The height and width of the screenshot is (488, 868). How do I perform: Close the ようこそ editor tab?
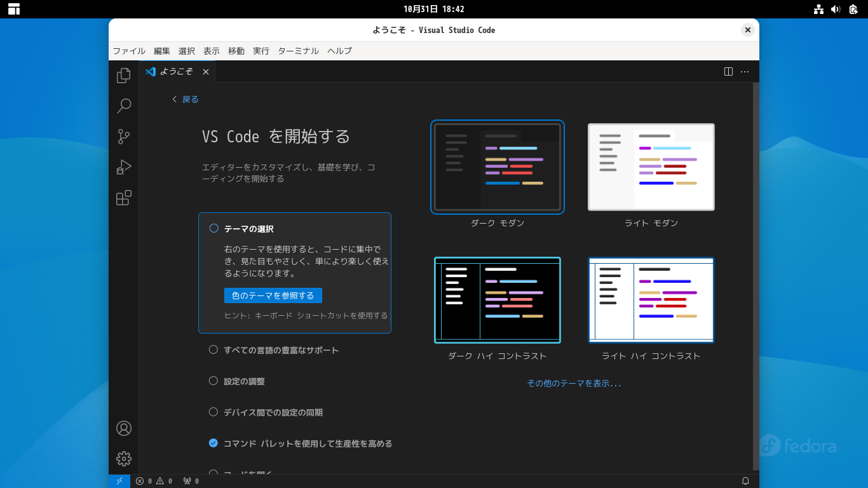(206, 72)
